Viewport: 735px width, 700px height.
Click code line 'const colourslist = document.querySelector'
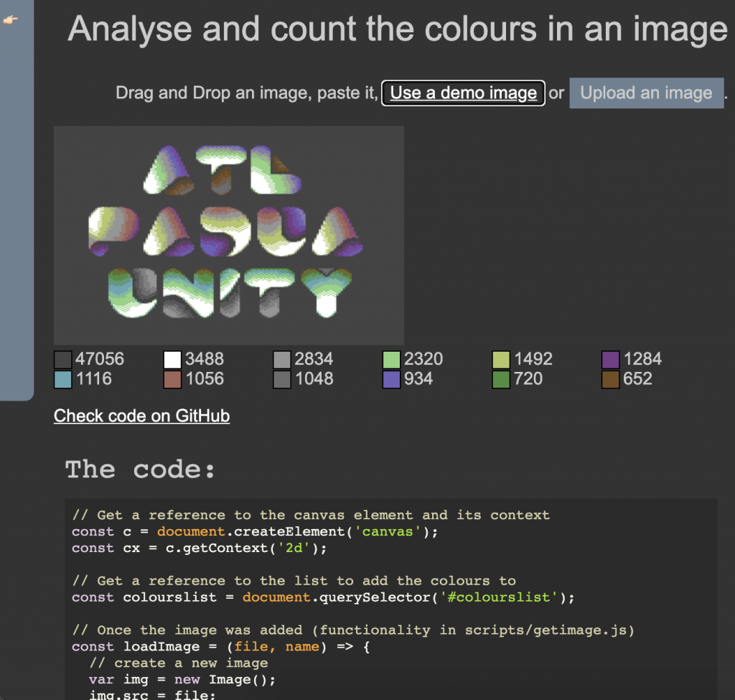coord(323,597)
